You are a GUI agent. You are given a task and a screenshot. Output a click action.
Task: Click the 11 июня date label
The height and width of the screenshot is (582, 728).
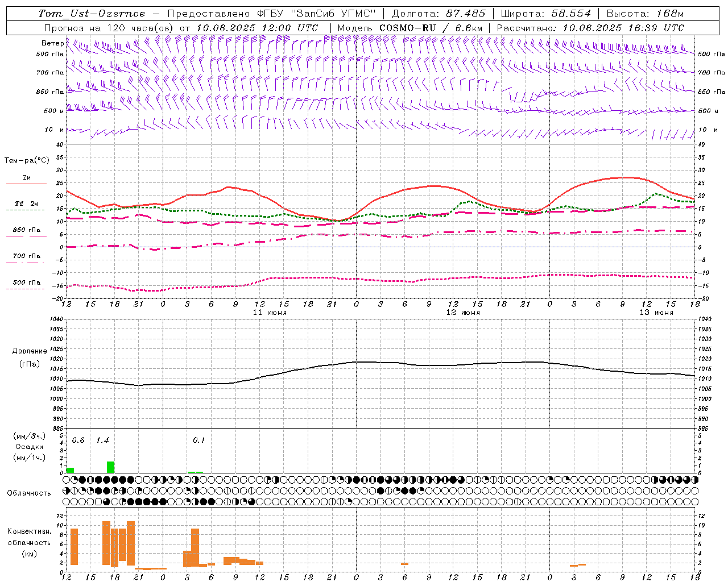[270, 313]
